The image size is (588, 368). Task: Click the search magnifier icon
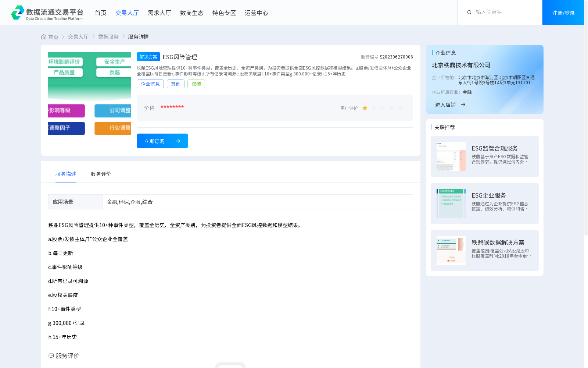[469, 13]
